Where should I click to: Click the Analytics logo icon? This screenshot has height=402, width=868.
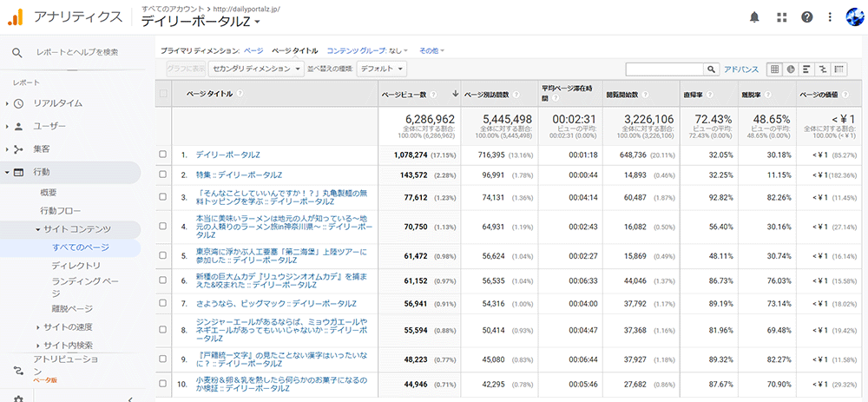pyautogui.click(x=15, y=17)
